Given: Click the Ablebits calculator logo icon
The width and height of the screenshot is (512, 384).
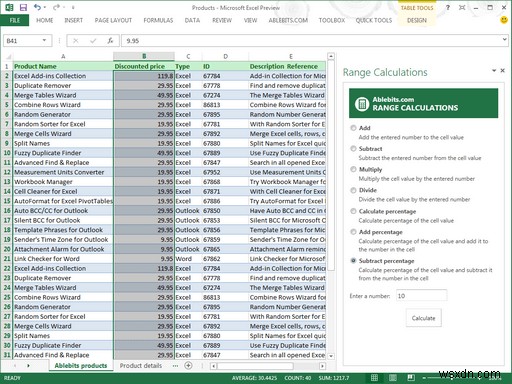Looking at the screenshot, I should tap(362, 104).
